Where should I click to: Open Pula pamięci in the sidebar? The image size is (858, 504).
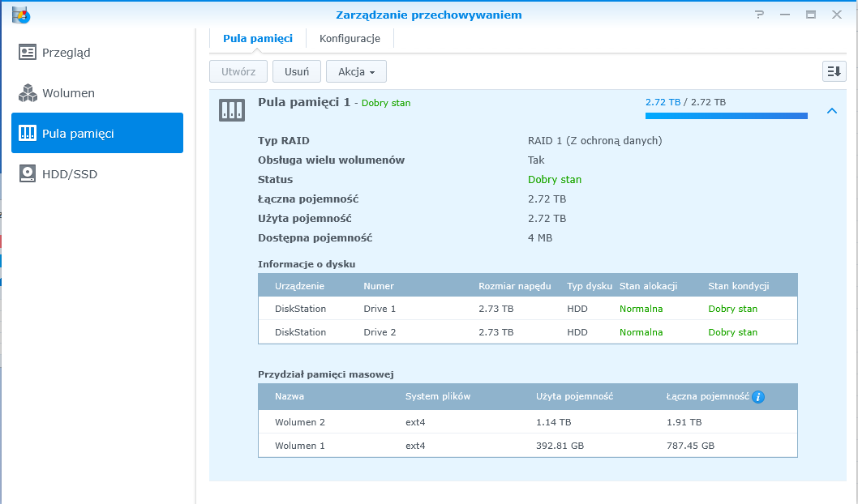coord(97,134)
